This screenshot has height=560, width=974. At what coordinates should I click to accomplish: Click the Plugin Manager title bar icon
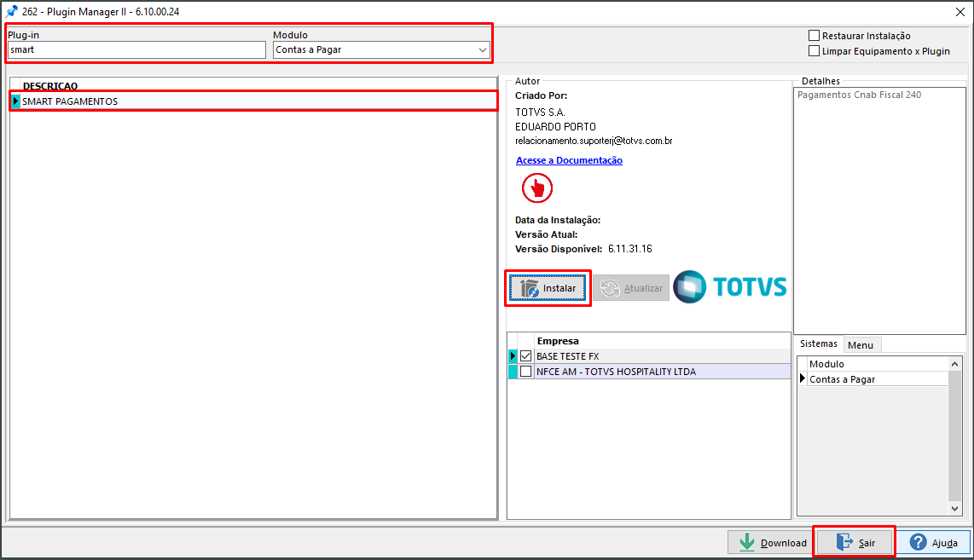[12, 12]
